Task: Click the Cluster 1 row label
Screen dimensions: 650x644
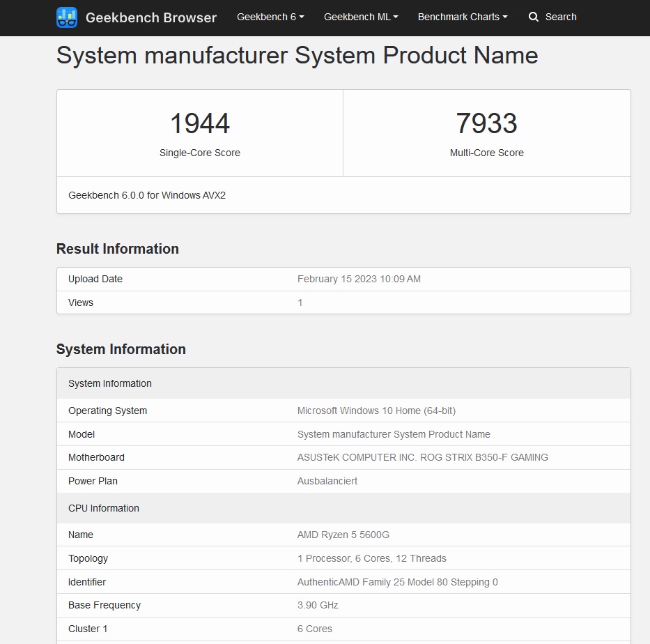Action: click(x=88, y=629)
